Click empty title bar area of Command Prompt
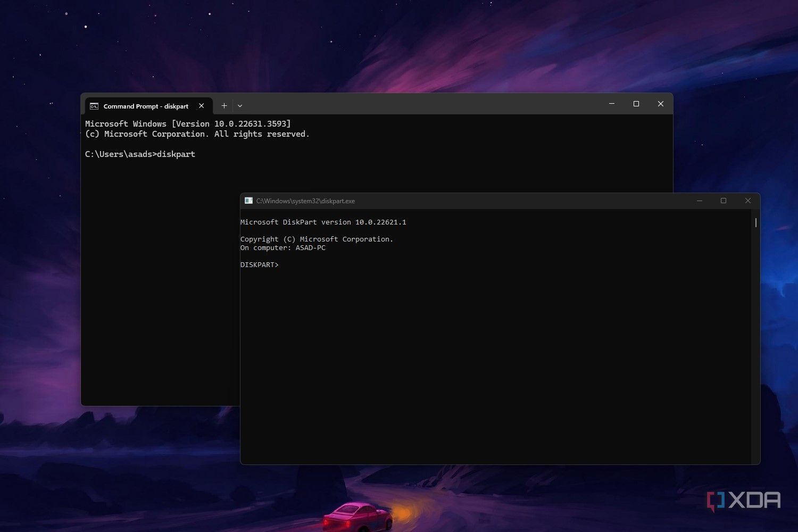Image resolution: width=798 pixels, height=532 pixels. 426,104
